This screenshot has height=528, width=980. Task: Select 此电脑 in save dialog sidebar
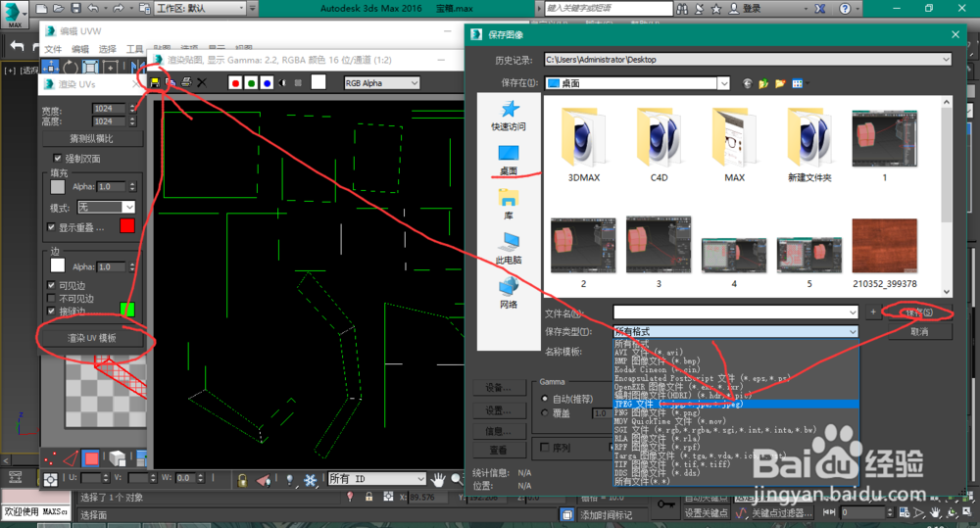point(508,248)
